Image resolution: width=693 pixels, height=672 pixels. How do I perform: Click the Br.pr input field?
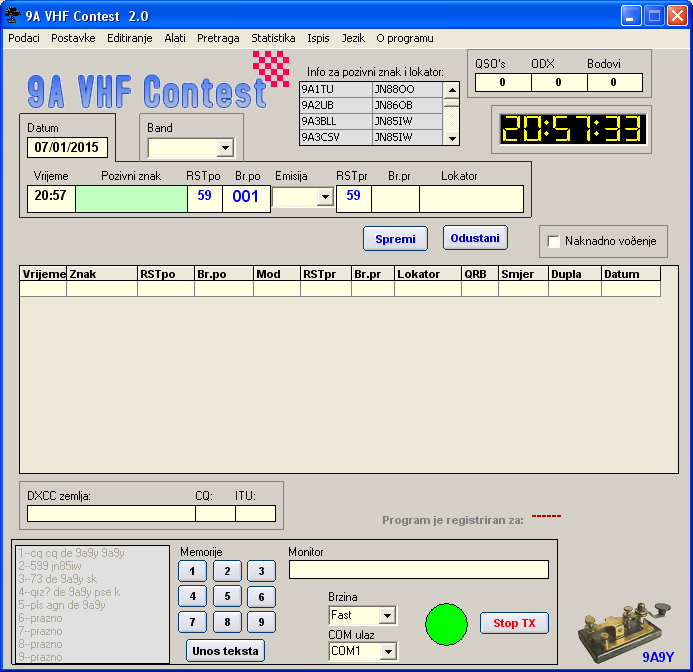396,199
